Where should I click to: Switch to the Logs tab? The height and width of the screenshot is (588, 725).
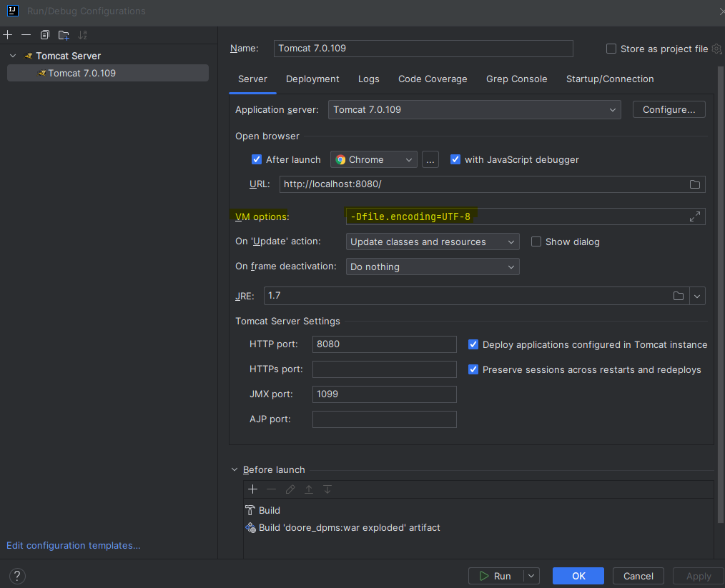pyautogui.click(x=368, y=79)
